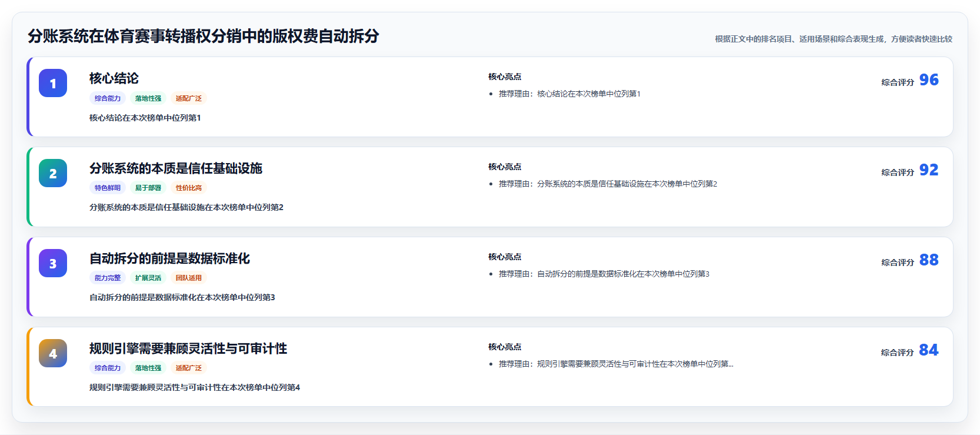Select the 特色鲜明 tag
The height and width of the screenshot is (435, 980).
[x=108, y=188]
